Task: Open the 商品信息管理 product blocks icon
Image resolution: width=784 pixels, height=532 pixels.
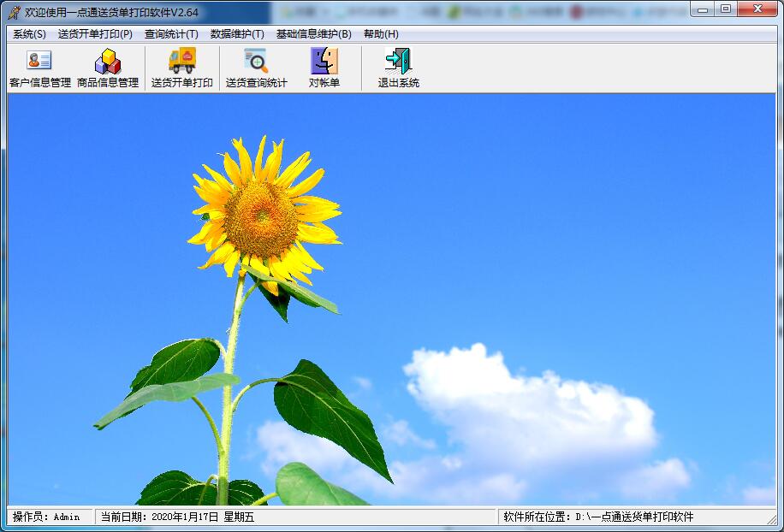Action: [x=108, y=68]
